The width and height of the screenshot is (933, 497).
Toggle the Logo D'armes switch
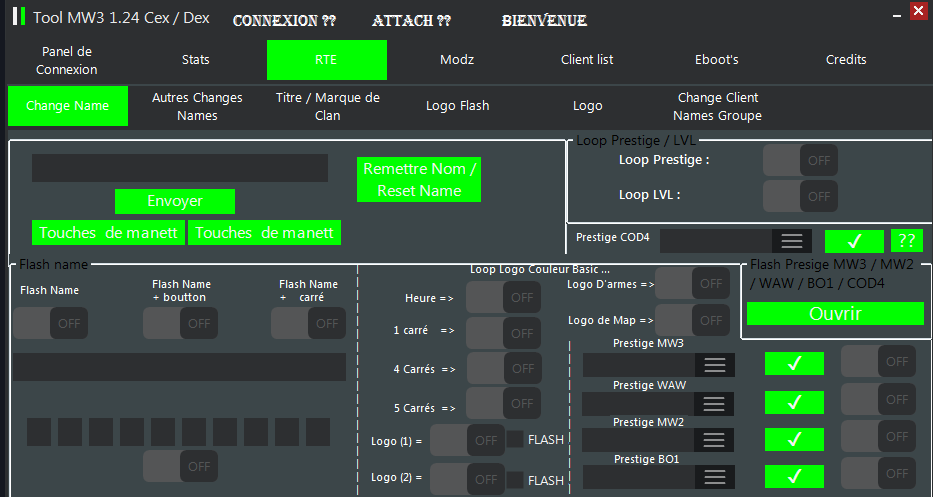pos(693,284)
